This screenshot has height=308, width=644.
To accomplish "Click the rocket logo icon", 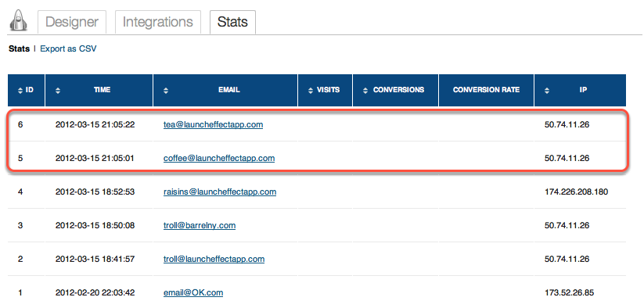I will 19,20.
